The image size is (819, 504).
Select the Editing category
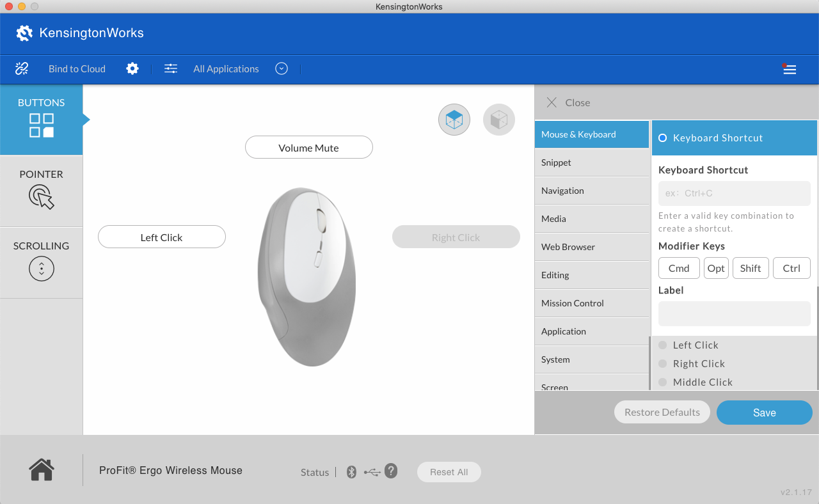[592, 275]
